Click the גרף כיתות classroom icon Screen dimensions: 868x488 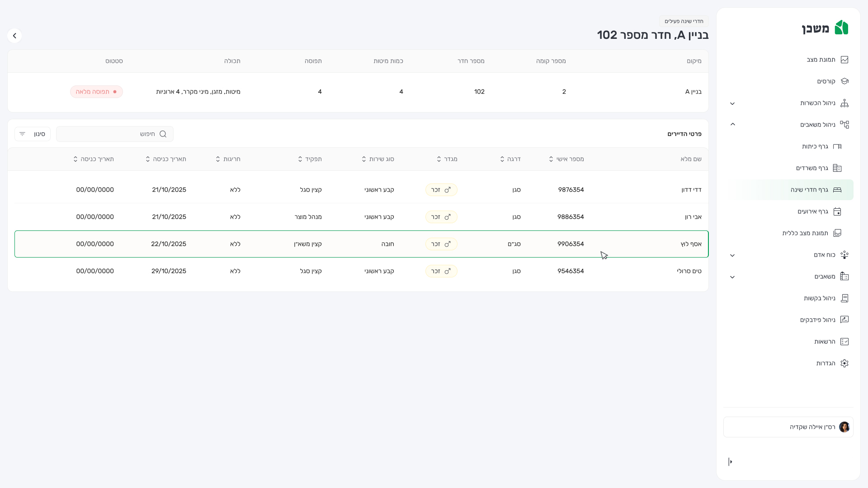click(837, 146)
